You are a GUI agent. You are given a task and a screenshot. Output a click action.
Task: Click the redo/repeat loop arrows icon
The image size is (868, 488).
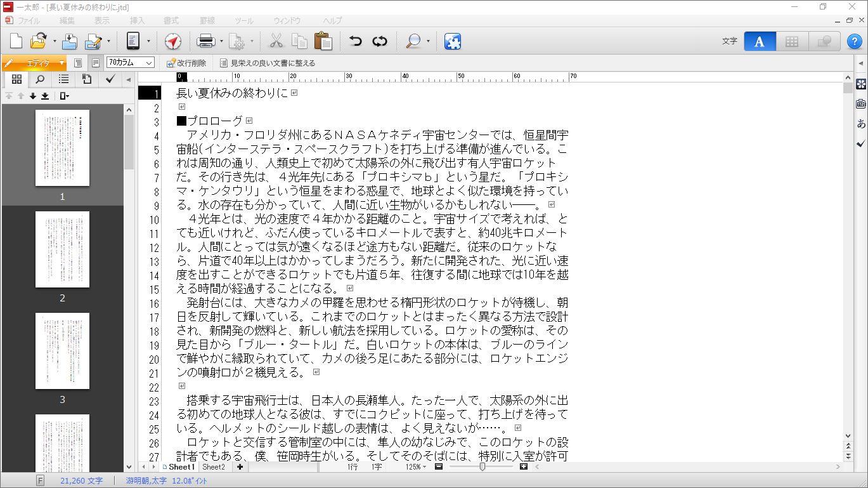click(x=379, y=41)
